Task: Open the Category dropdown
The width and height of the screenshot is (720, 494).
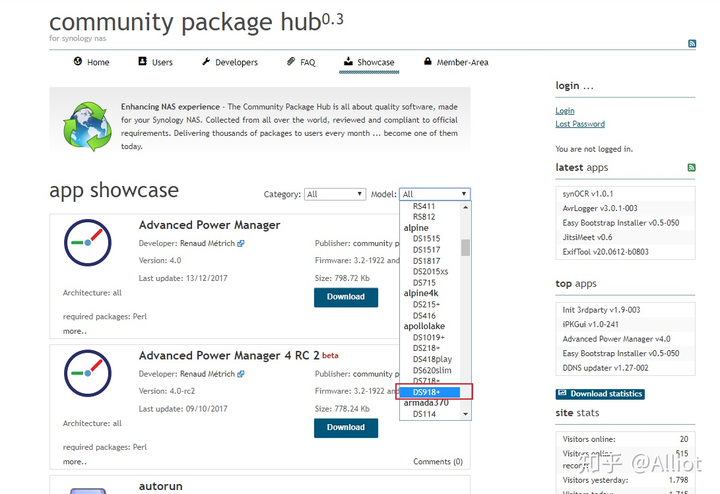Action: point(335,194)
